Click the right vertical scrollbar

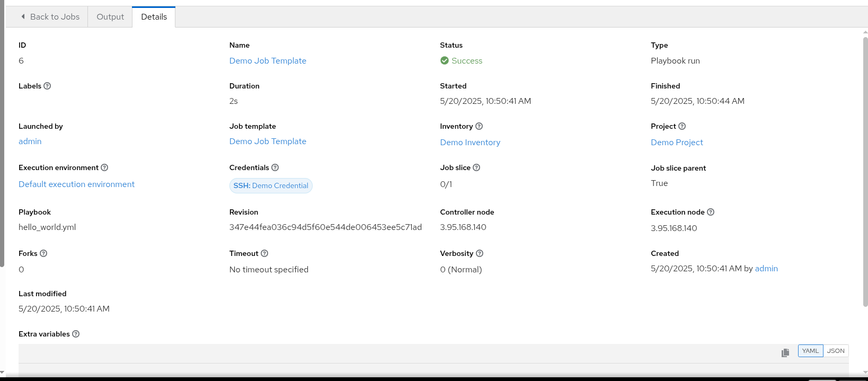click(x=865, y=171)
